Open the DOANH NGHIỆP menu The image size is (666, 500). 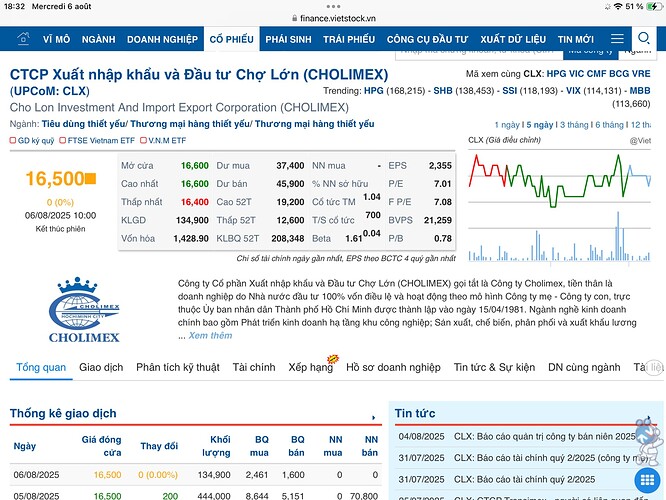pyautogui.click(x=162, y=39)
